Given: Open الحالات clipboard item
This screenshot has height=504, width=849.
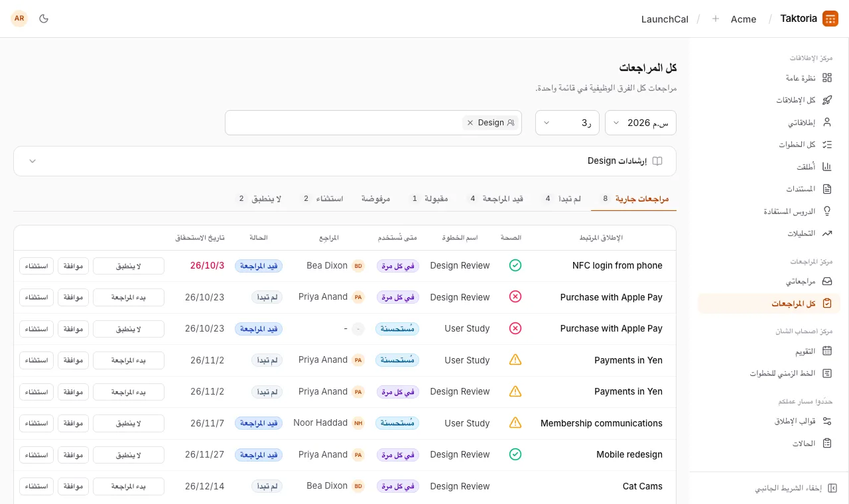Looking at the screenshot, I should coord(769,443).
